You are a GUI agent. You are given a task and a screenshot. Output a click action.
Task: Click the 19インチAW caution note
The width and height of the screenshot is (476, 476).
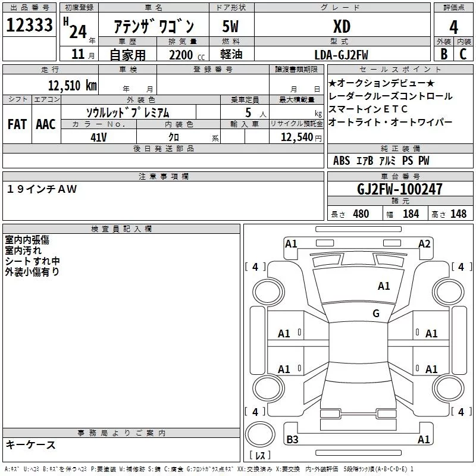tap(42, 189)
